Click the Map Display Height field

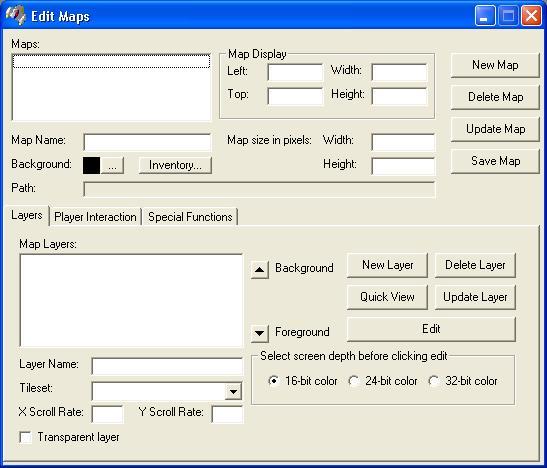click(399, 96)
